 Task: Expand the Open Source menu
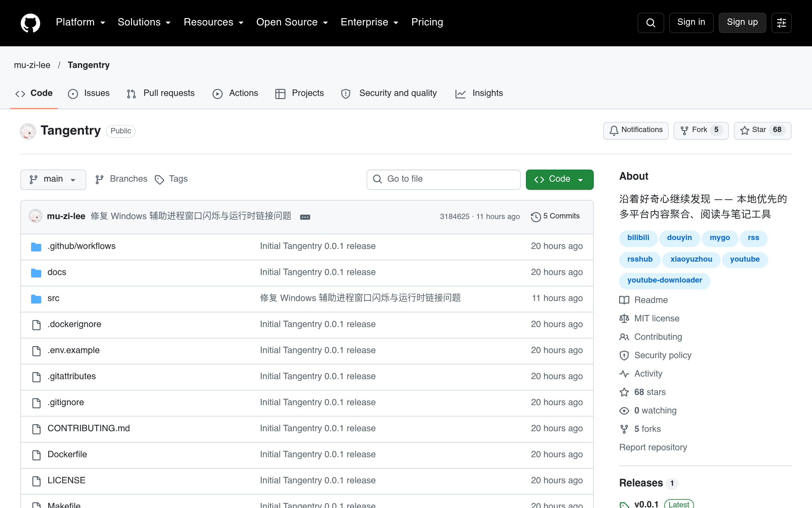[x=292, y=22]
